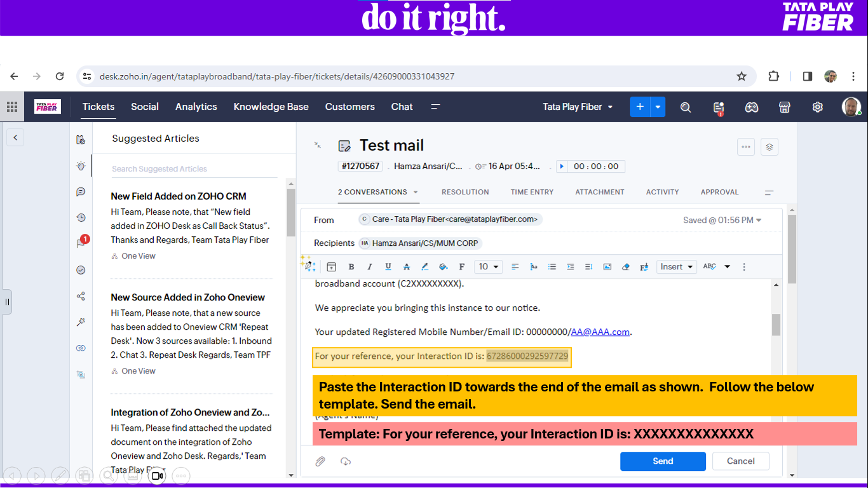Insert an image into the email
The width and height of the screenshot is (868, 488).
[607, 267]
